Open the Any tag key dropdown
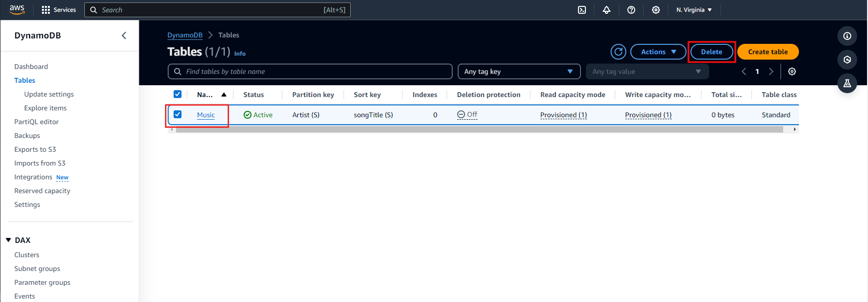This screenshot has width=868, height=302. pyautogui.click(x=519, y=71)
